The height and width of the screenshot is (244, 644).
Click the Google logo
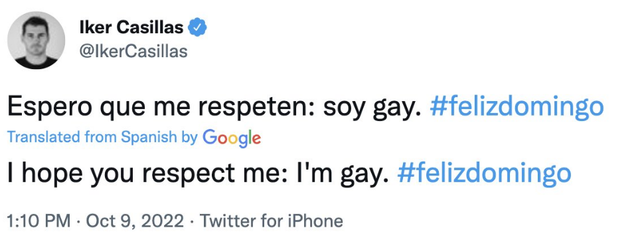click(232, 138)
